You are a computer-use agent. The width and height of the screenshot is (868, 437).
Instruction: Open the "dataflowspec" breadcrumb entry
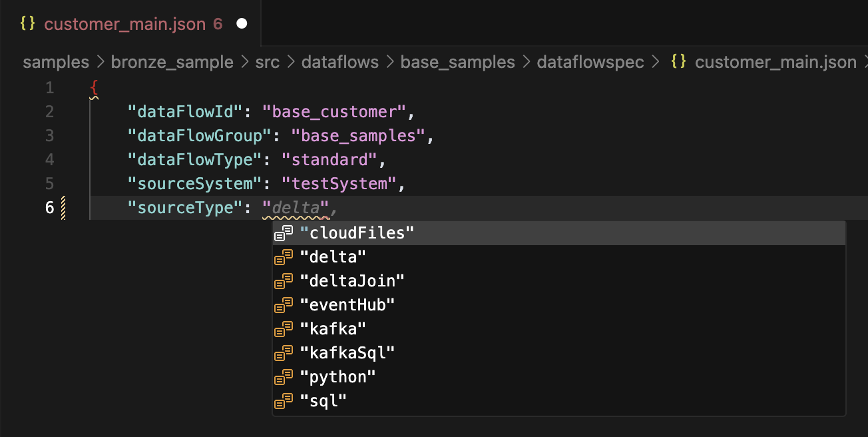(590, 62)
